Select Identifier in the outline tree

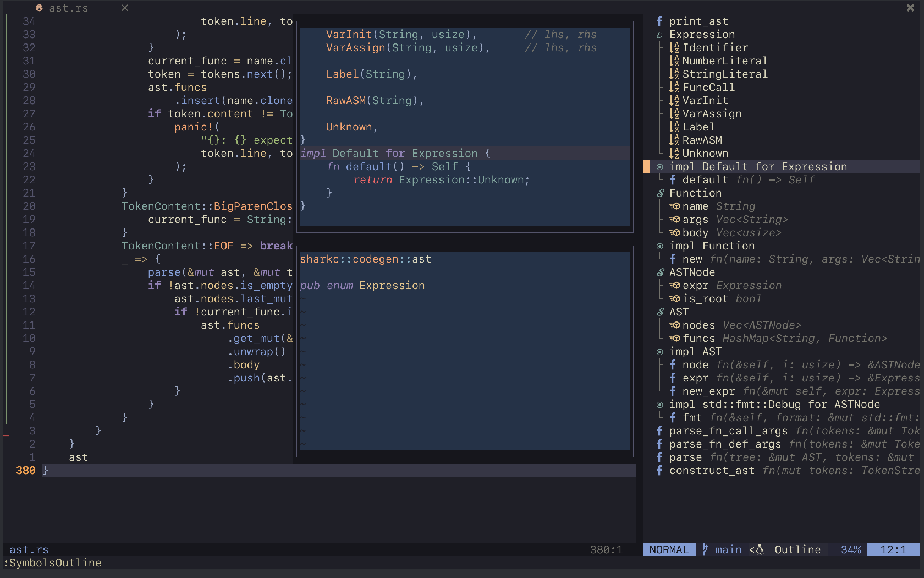tap(715, 47)
